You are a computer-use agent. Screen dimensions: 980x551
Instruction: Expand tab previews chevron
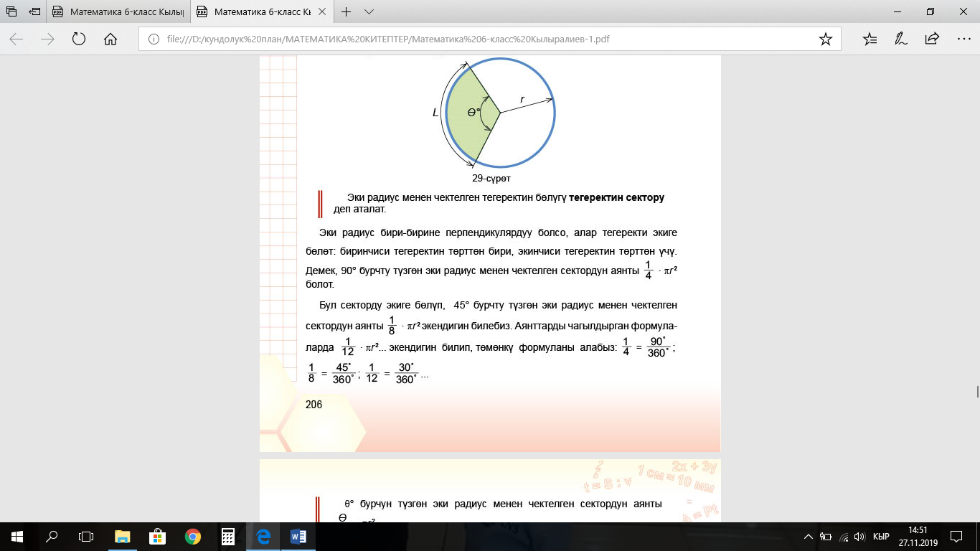[x=369, y=11]
